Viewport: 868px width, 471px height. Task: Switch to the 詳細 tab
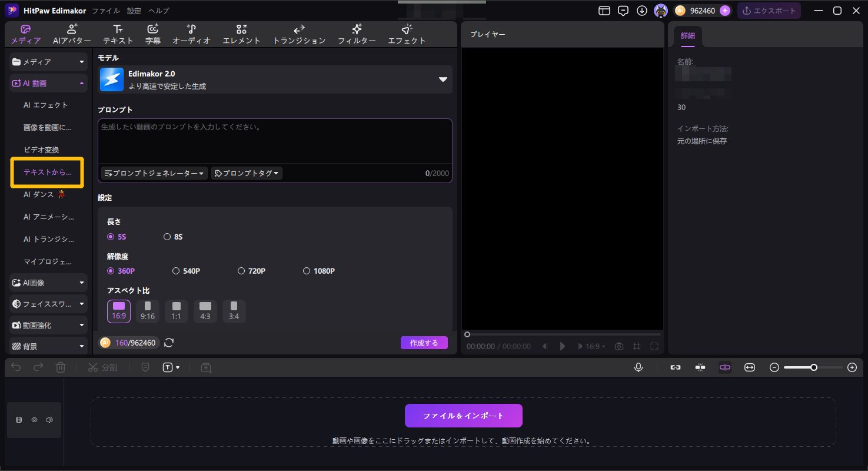(687, 35)
